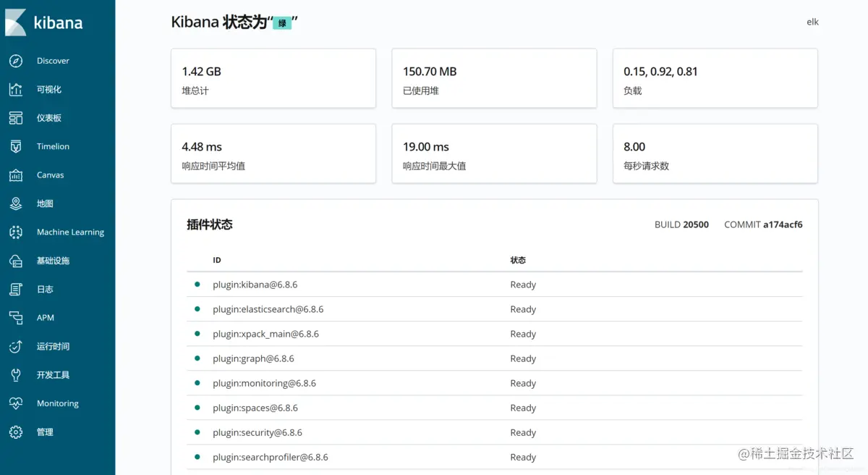Click the Machine Learning icon
Image resolution: width=868 pixels, height=475 pixels.
pyautogui.click(x=16, y=232)
